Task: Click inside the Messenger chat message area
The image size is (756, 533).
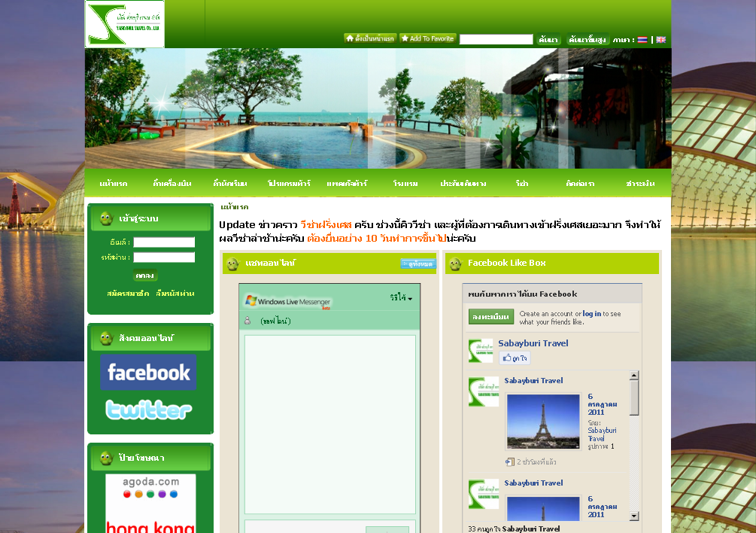Action: (329, 425)
